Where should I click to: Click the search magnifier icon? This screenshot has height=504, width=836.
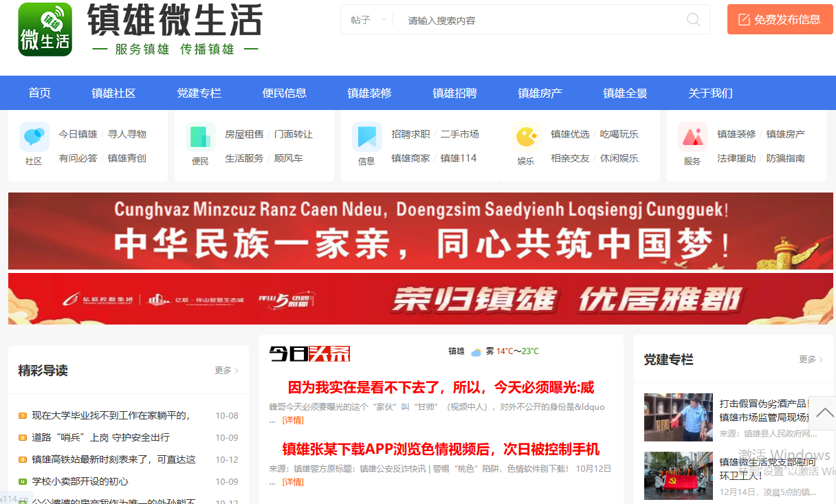tap(694, 20)
